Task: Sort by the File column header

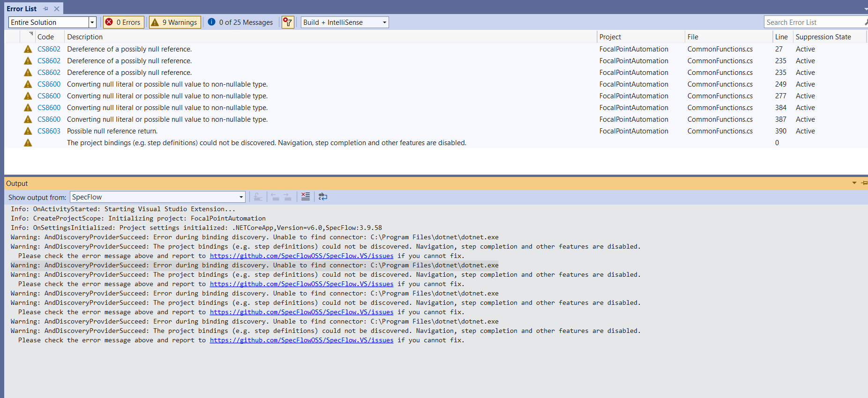Action: click(x=693, y=37)
